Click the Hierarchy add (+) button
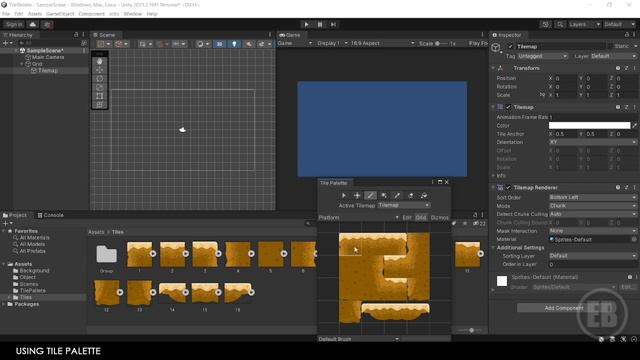The height and width of the screenshot is (360, 640). tap(6, 43)
